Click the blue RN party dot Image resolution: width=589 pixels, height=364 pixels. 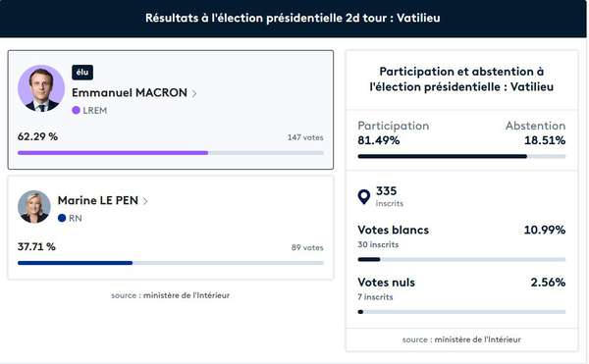[x=62, y=218]
